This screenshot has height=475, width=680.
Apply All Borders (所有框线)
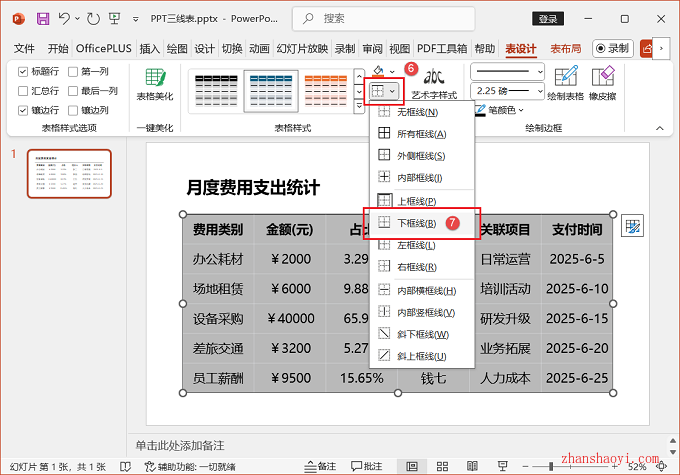coord(422,134)
